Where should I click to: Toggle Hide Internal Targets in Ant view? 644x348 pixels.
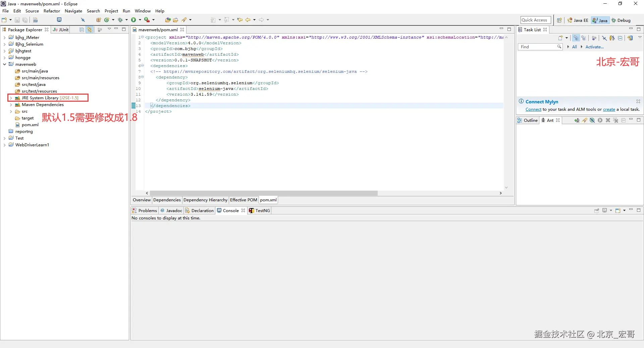[x=592, y=120]
